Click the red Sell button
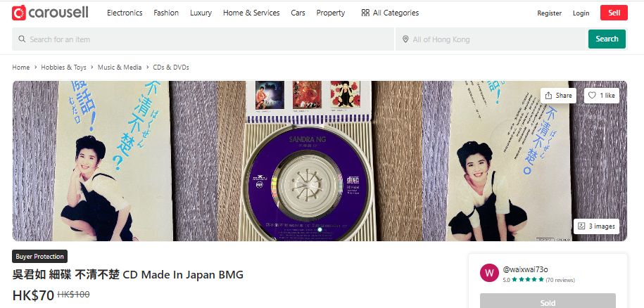This screenshot has height=308, width=644. coord(614,13)
